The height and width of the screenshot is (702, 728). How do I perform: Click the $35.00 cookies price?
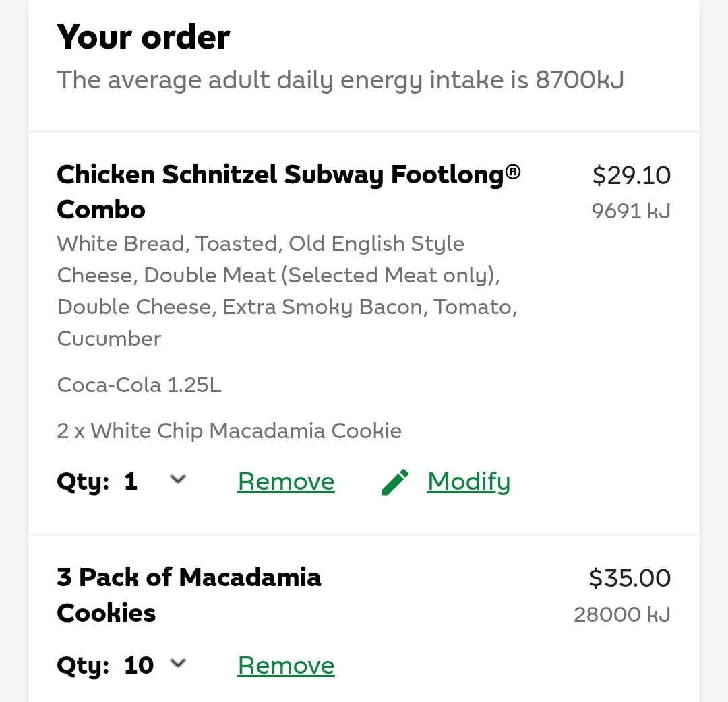point(630,579)
